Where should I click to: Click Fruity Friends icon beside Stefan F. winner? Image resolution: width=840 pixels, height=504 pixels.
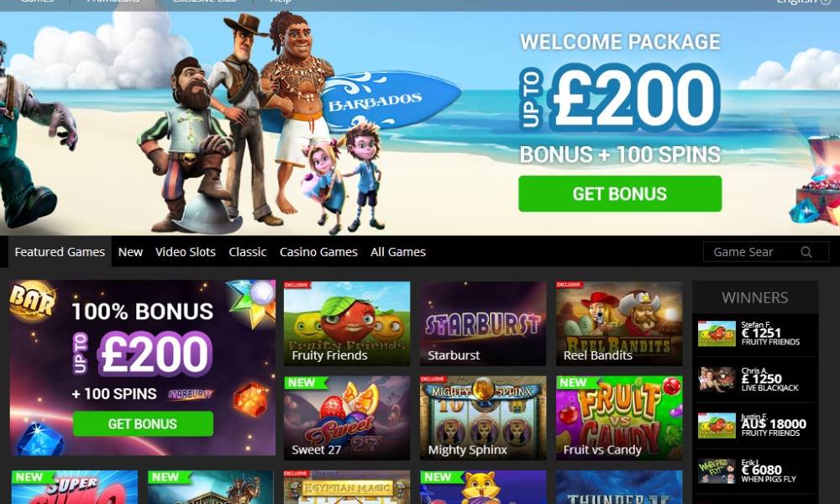(x=717, y=333)
